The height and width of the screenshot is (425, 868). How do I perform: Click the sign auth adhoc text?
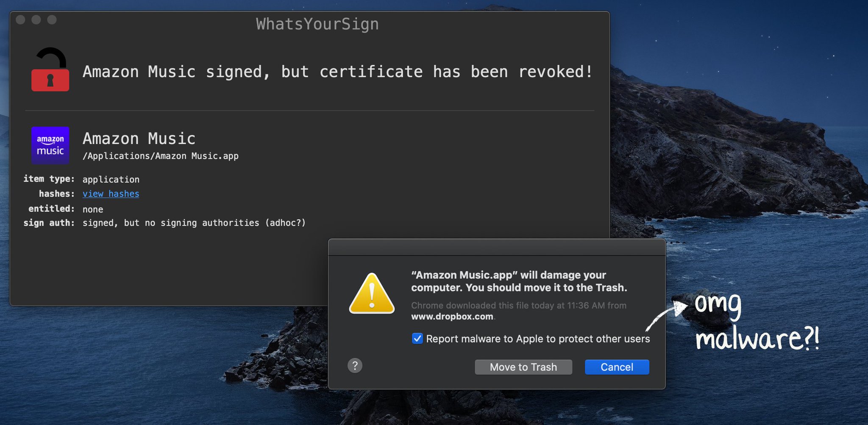pyautogui.click(x=194, y=223)
